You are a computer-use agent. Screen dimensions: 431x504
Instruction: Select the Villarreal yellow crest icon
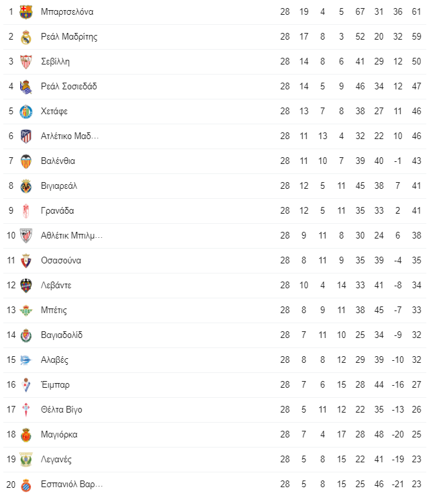(x=26, y=186)
